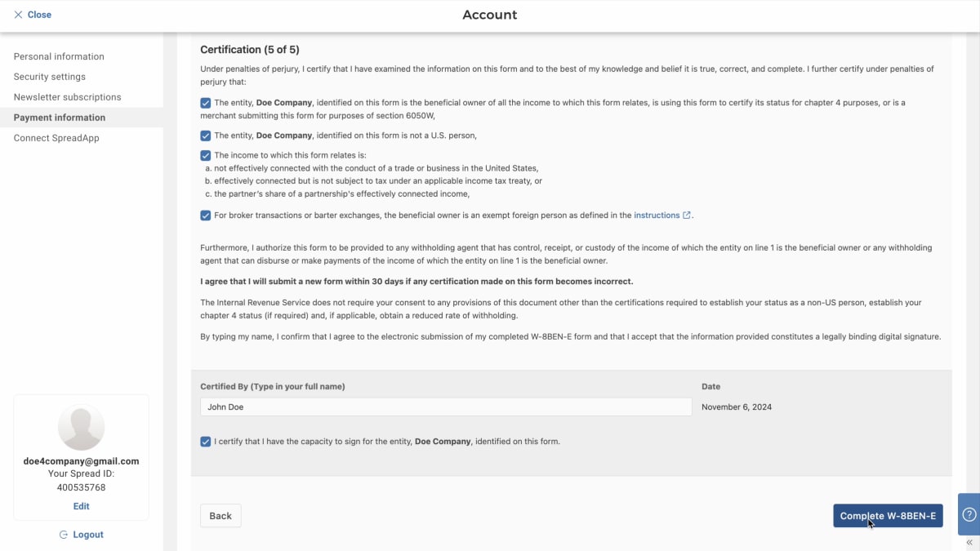Uncheck the broker transactions exempt foreign person checkbox

206,216
